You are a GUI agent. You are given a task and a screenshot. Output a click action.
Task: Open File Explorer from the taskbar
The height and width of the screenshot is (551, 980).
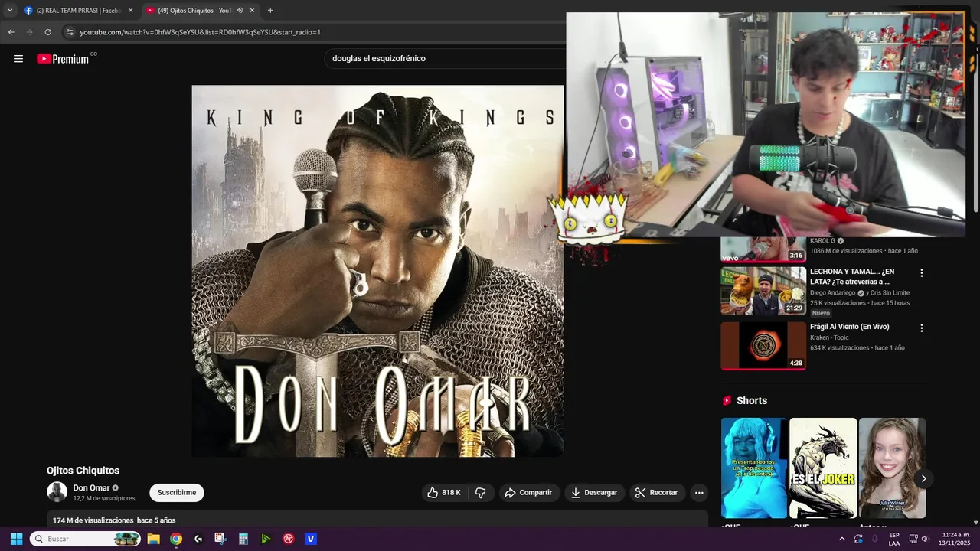tap(153, 539)
